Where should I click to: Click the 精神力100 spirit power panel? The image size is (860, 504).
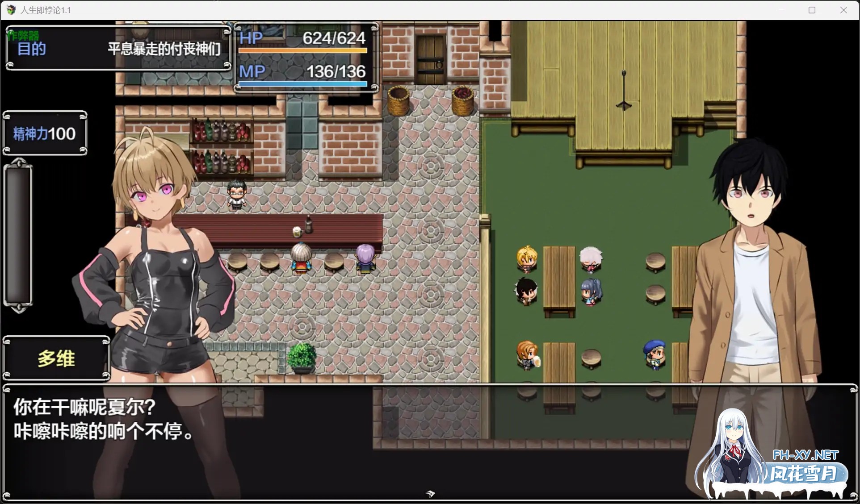[x=44, y=133]
